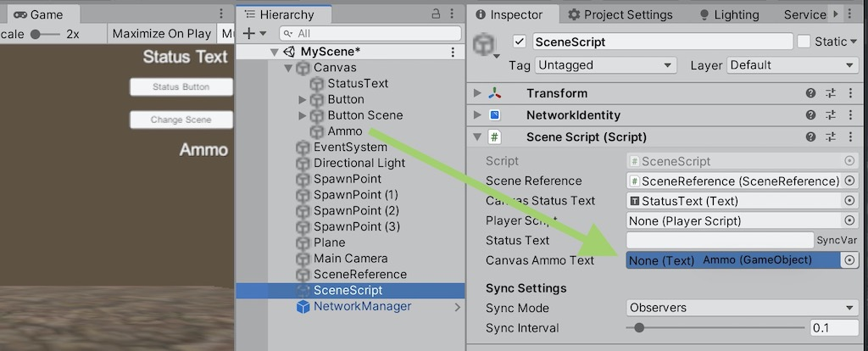
Task: Click the Status Text input field
Action: point(720,241)
